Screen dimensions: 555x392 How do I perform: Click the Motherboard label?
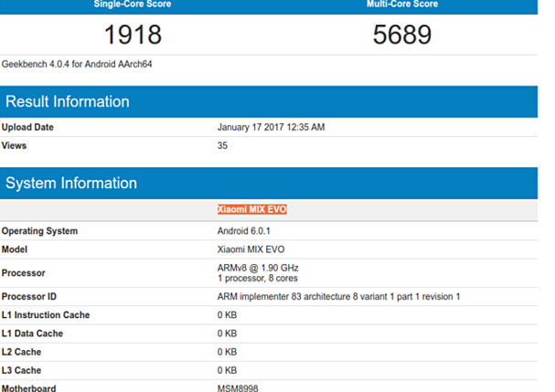point(28,388)
